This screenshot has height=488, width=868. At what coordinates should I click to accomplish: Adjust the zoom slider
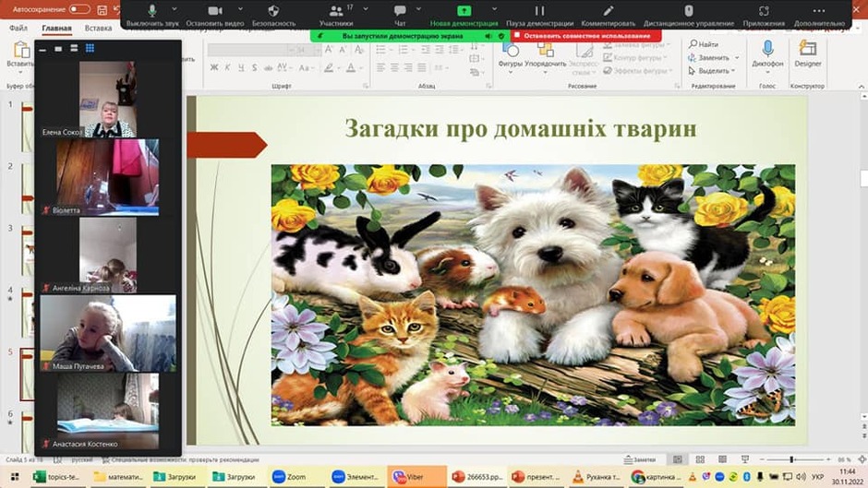pos(791,459)
